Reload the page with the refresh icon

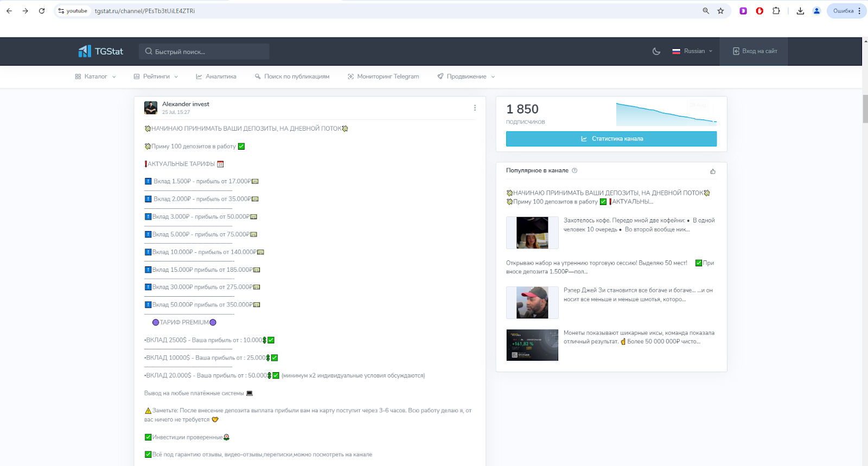42,11
